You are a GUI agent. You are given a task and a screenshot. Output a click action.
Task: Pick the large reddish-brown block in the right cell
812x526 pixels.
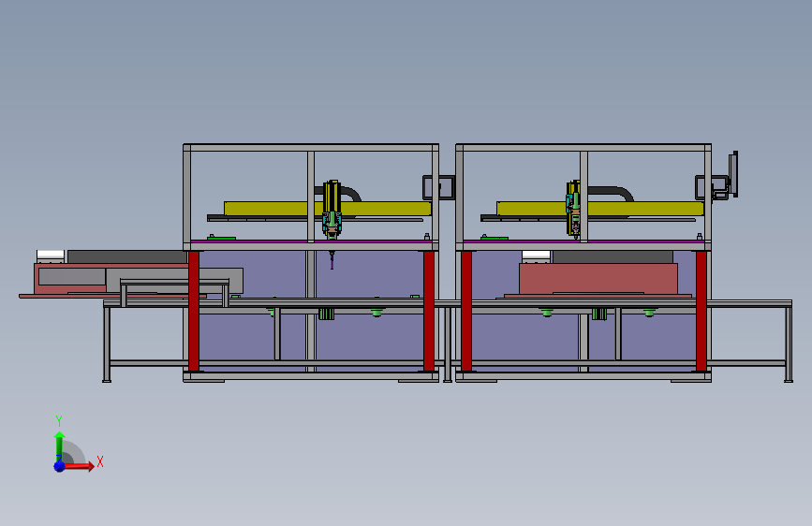[x=598, y=279]
